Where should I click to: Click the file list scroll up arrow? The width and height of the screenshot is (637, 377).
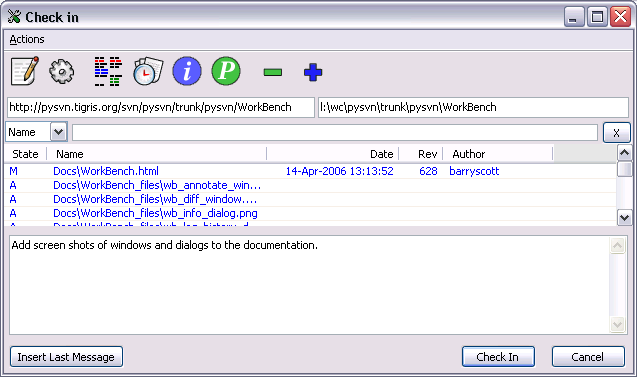tap(624, 153)
